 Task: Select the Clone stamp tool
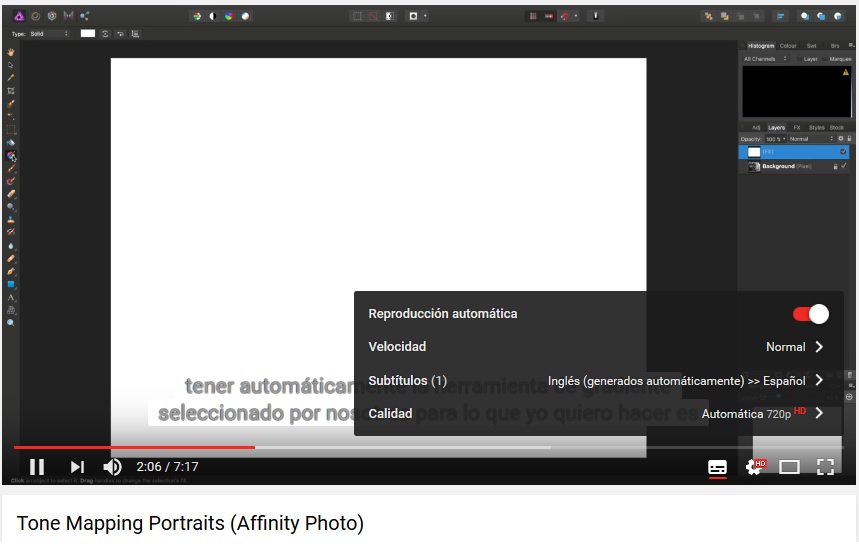(10, 220)
